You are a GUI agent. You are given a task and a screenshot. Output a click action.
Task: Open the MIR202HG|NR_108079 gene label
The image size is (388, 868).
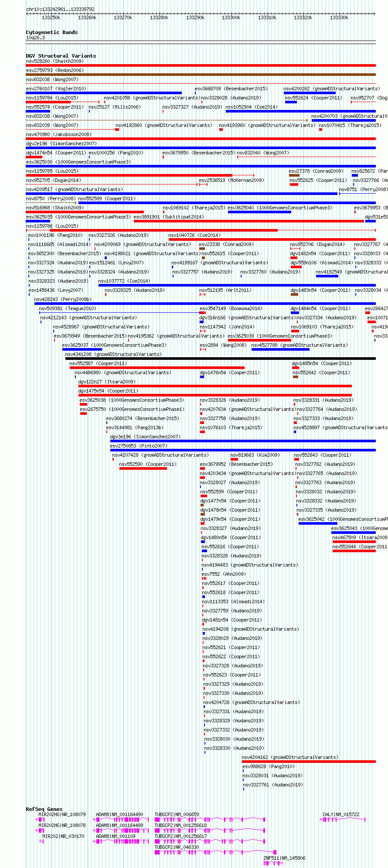[62, 814]
